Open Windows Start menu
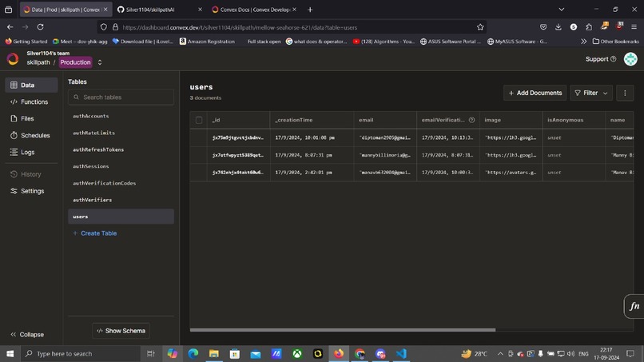 point(10,353)
